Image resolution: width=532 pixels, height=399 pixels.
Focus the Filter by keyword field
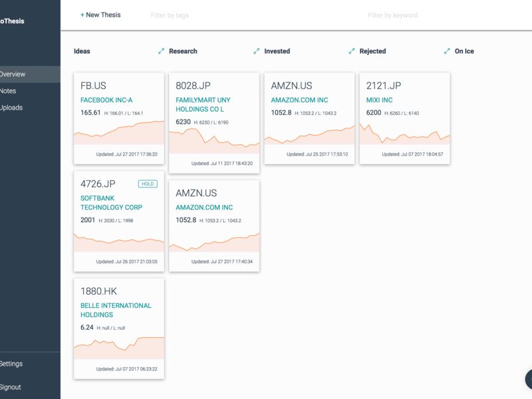[x=392, y=15]
